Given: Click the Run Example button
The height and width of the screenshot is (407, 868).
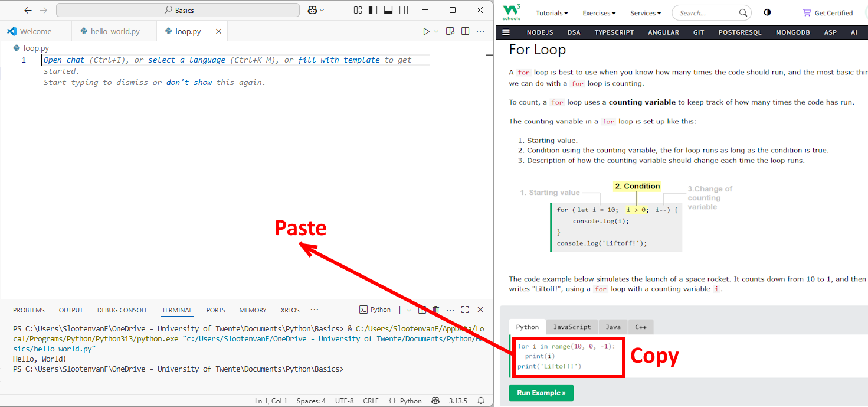Looking at the screenshot, I should pos(541,393).
